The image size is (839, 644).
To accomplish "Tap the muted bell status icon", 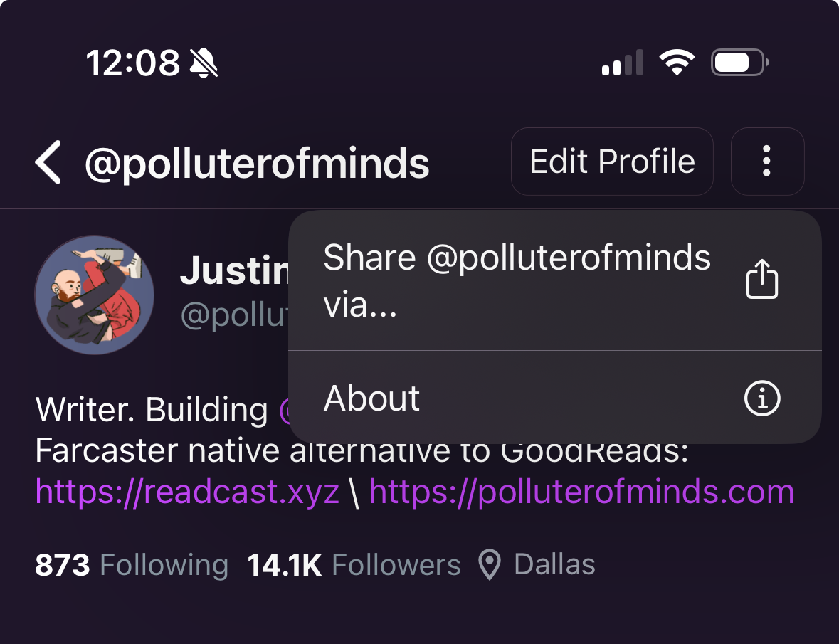I will click(x=204, y=63).
